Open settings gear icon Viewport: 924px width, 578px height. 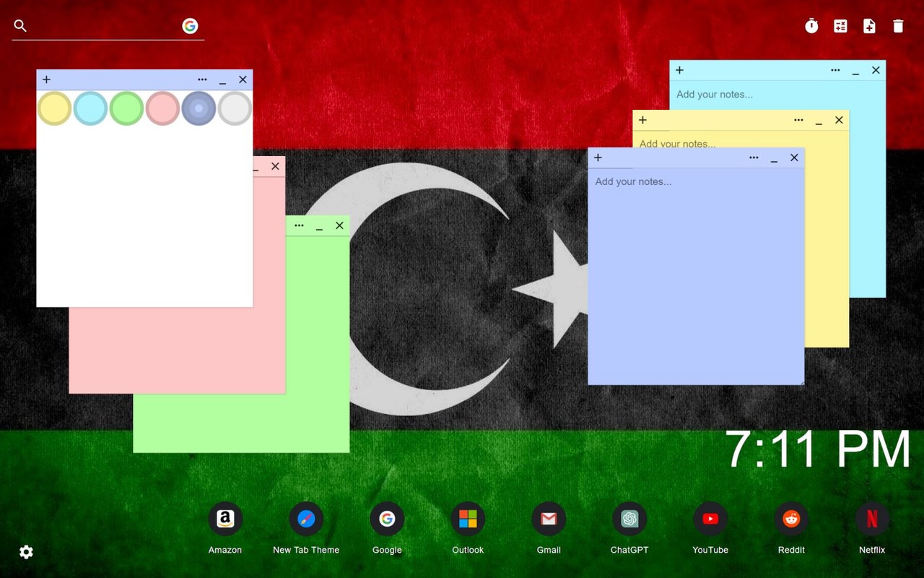tap(26, 552)
